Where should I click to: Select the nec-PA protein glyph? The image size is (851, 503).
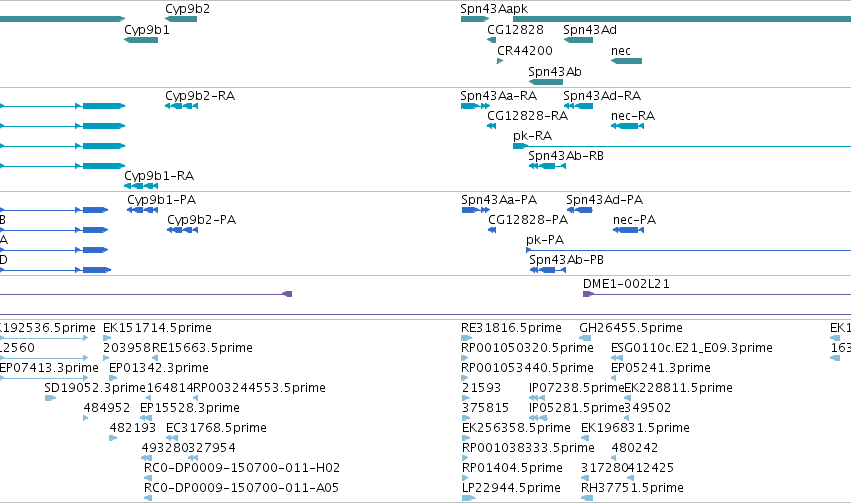click(628, 230)
